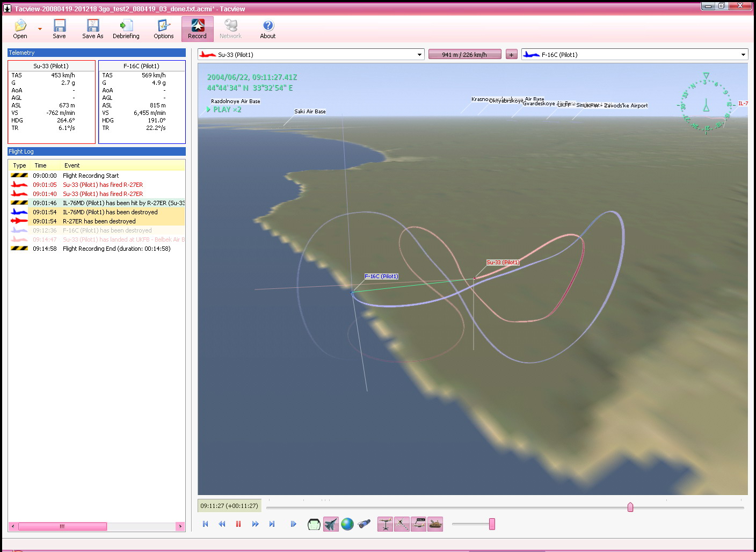Viewport: 756px width, 552px height.
Task: Open the Options dialog
Action: pyautogui.click(x=163, y=28)
